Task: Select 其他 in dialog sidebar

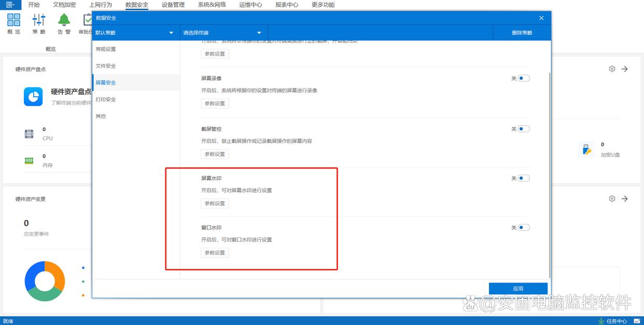Action: click(x=136, y=116)
